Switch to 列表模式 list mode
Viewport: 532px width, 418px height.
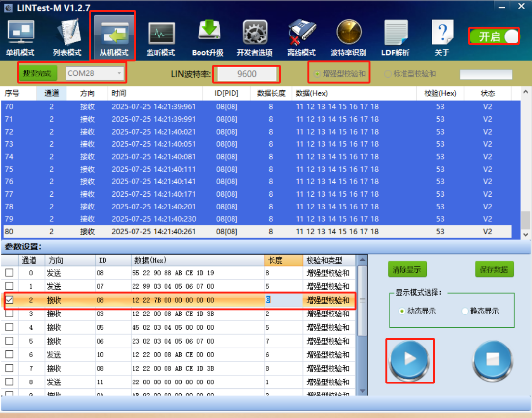(x=67, y=37)
